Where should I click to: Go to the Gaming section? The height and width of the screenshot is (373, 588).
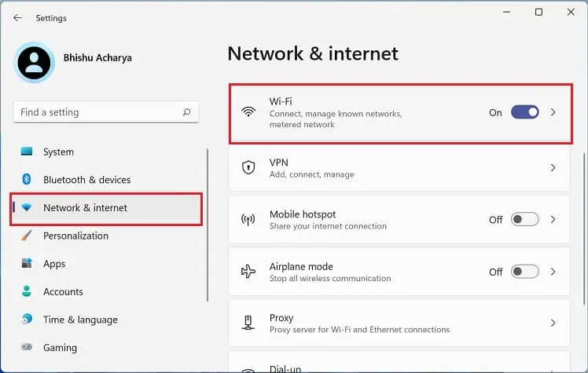pos(60,347)
